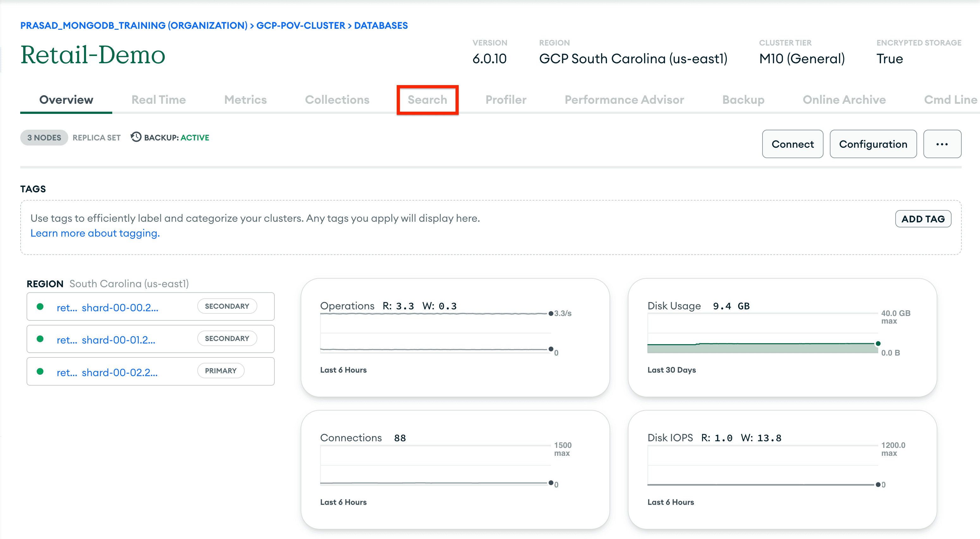Click version value 6.0.10
Screen dimensions: 980x539
489,59
